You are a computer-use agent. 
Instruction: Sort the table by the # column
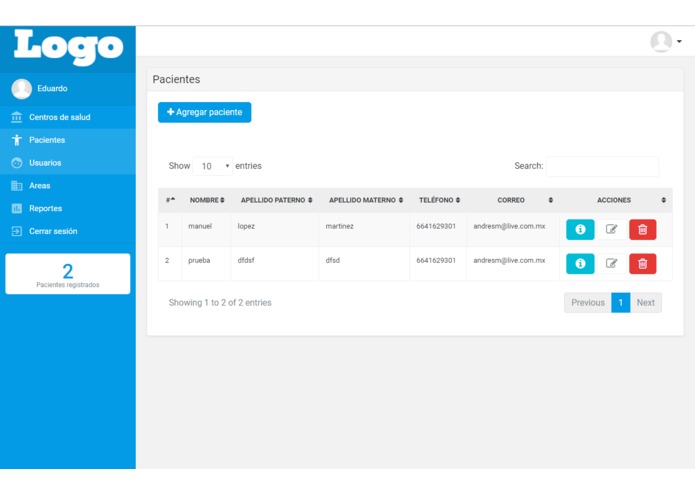pyautogui.click(x=170, y=200)
